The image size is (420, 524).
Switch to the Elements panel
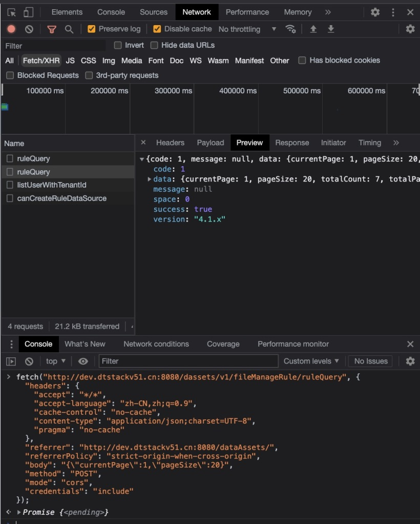click(x=67, y=12)
